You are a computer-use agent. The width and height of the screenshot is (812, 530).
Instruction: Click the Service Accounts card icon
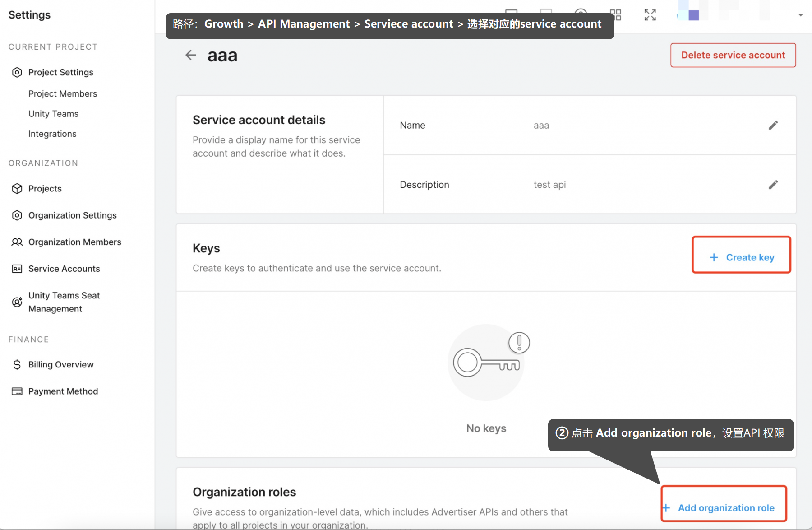(17, 269)
